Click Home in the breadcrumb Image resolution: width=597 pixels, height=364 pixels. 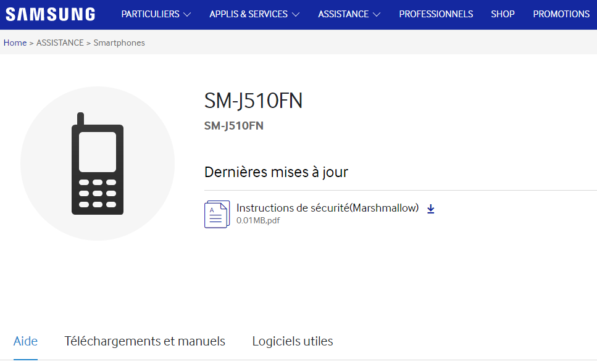15,43
